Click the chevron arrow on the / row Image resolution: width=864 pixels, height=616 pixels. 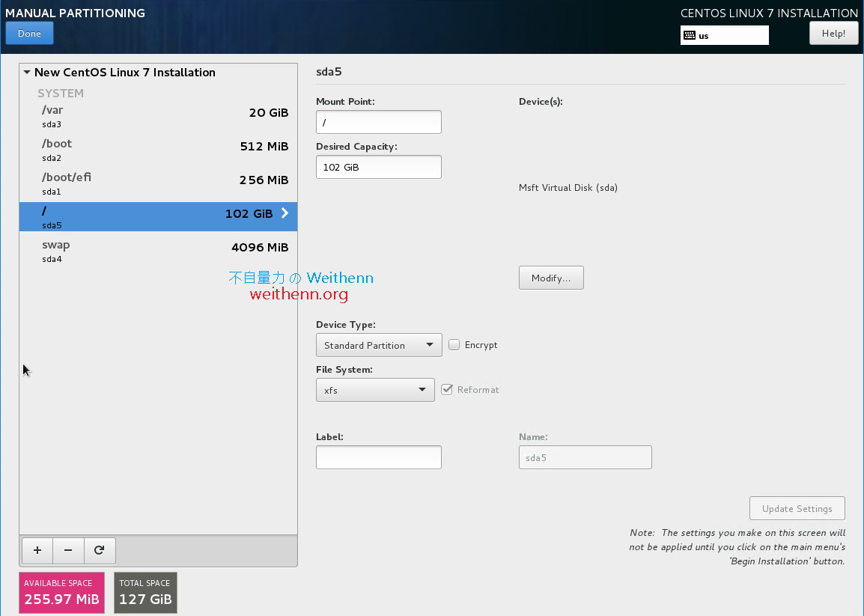(x=285, y=213)
